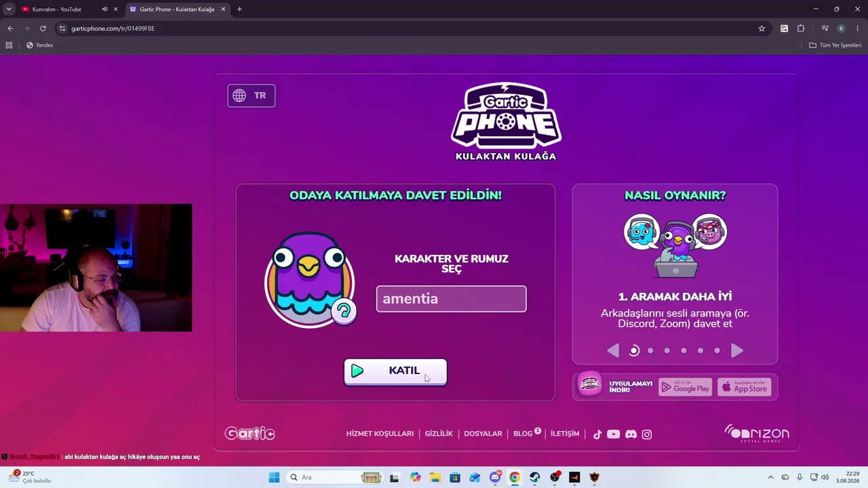Click the address bar URL
868x488 pixels.
pyautogui.click(x=113, y=28)
